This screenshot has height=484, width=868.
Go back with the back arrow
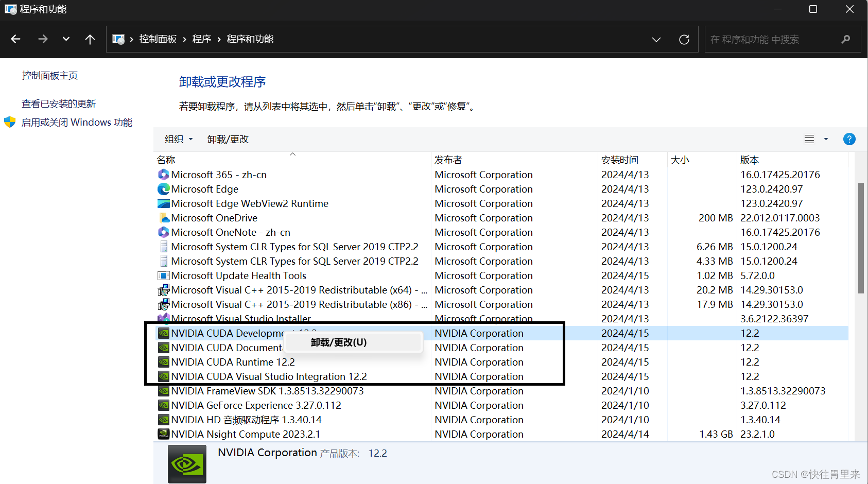pyautogui.click(x=16, y=39)
